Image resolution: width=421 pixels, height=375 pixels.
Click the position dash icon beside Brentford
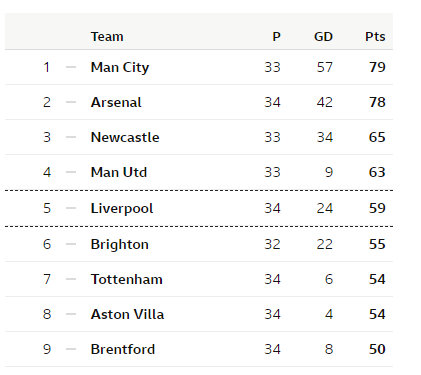(71, 349)
